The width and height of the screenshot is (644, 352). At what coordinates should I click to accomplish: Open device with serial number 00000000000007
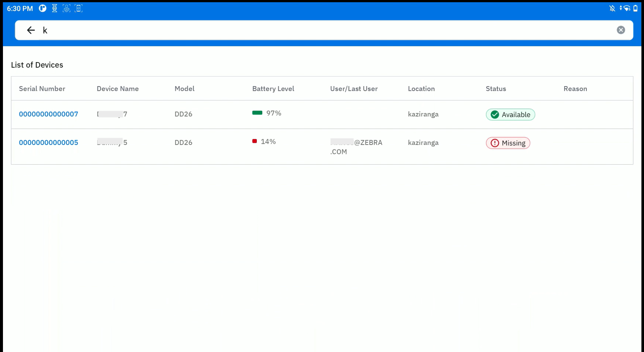pyautogui.click(x=48, y=114)
